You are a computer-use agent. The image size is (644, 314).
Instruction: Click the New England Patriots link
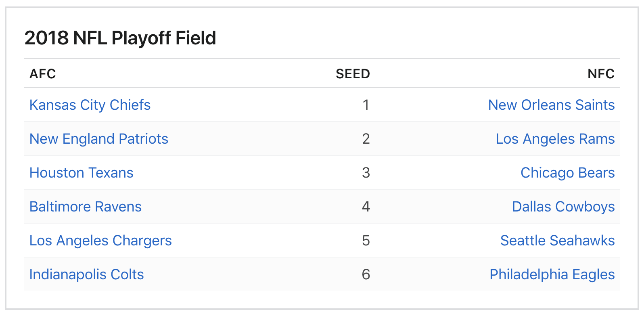point(99,139)
